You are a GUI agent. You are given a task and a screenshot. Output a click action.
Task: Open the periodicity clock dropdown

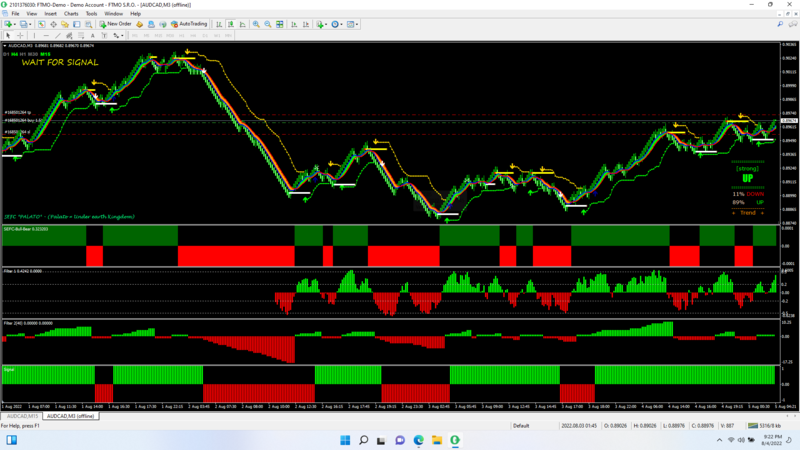coord(341,24)
